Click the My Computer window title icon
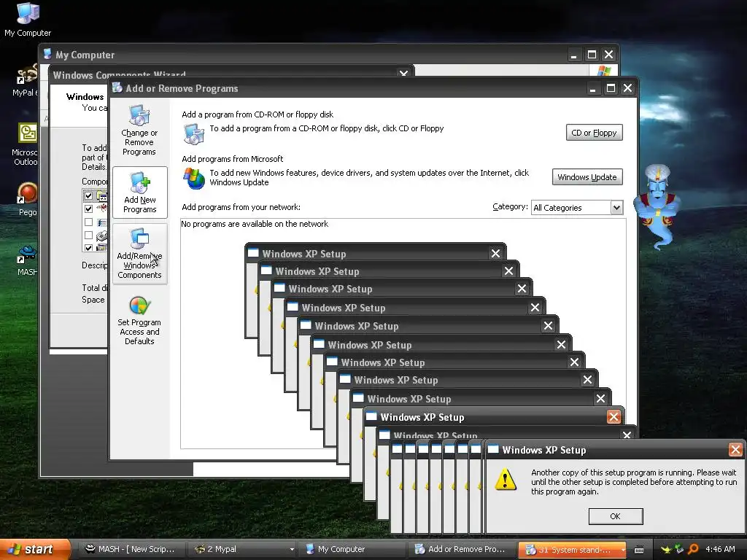747x560 pixels. pyautogui.click(x=47, y=54)
